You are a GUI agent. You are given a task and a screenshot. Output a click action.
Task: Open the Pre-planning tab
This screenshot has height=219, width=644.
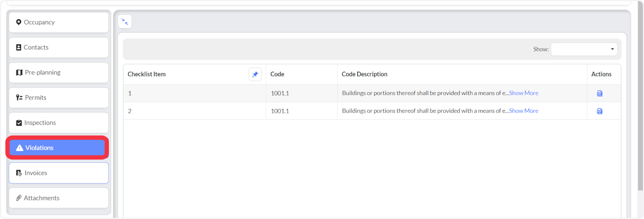pos(58,72)
